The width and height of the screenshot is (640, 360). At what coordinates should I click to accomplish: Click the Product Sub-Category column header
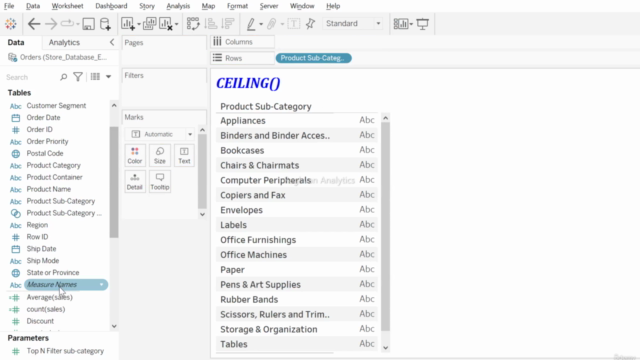click(x=266, y=107)
